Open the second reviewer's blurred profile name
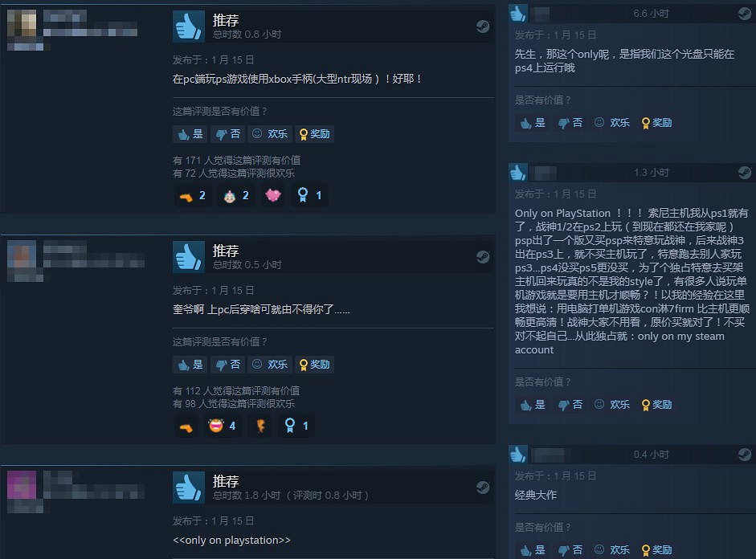The image size is (756, 559). pyautogui.click(x=66, y=249)
